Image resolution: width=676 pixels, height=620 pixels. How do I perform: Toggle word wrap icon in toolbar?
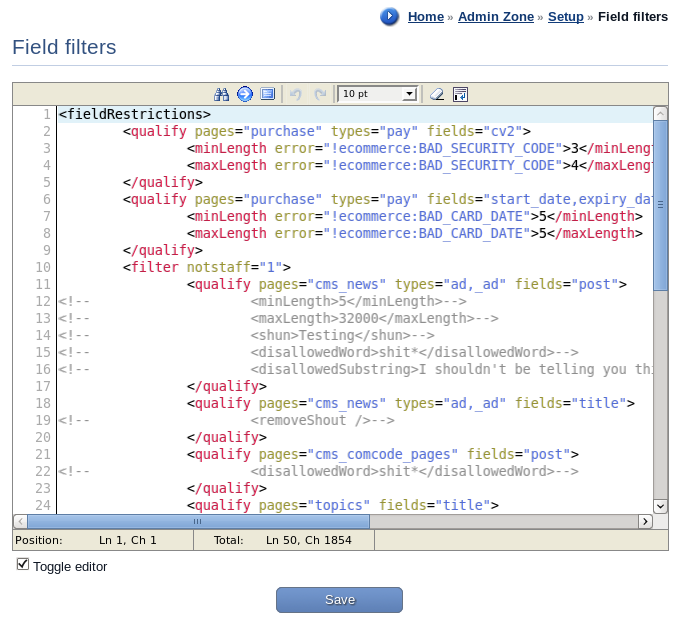[460, 94]
